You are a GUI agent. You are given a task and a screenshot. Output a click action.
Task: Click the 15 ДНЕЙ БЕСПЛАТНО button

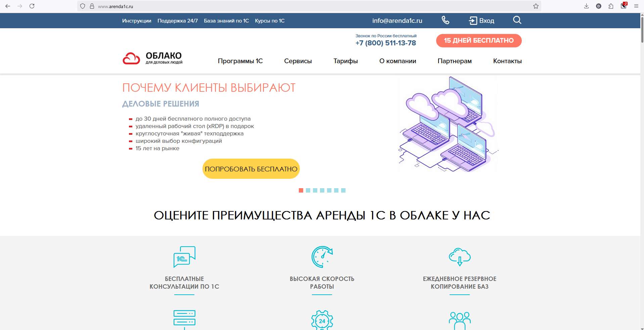[x=478, y=40]
